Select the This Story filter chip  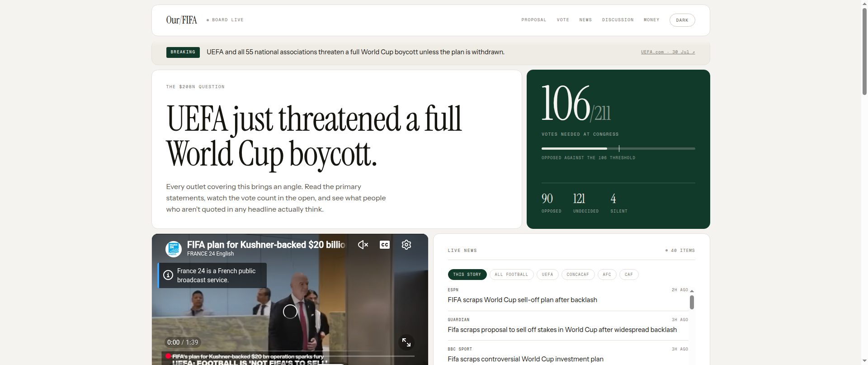467,275
